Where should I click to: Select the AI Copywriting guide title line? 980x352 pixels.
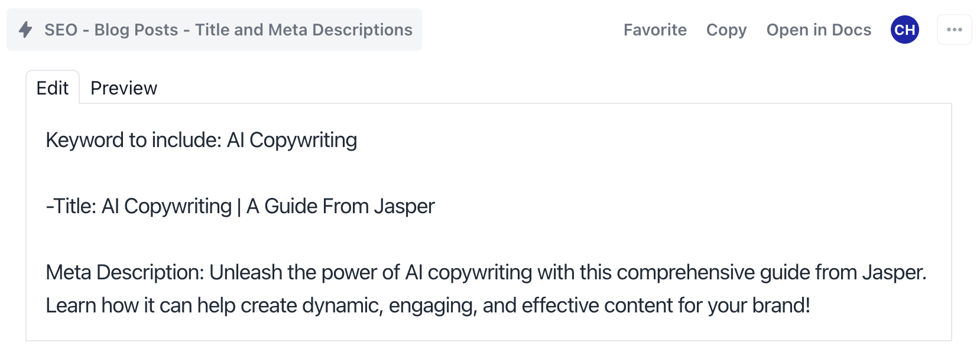239,206
